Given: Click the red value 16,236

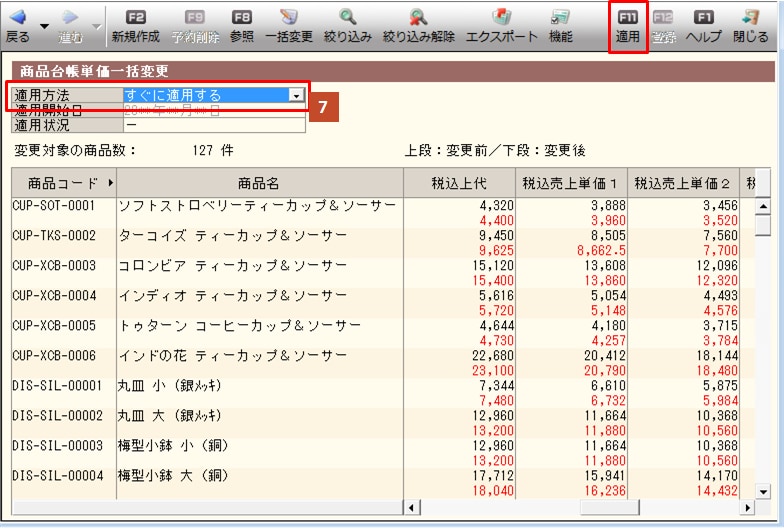Looking at the screenshot, I should coord(605,490).
